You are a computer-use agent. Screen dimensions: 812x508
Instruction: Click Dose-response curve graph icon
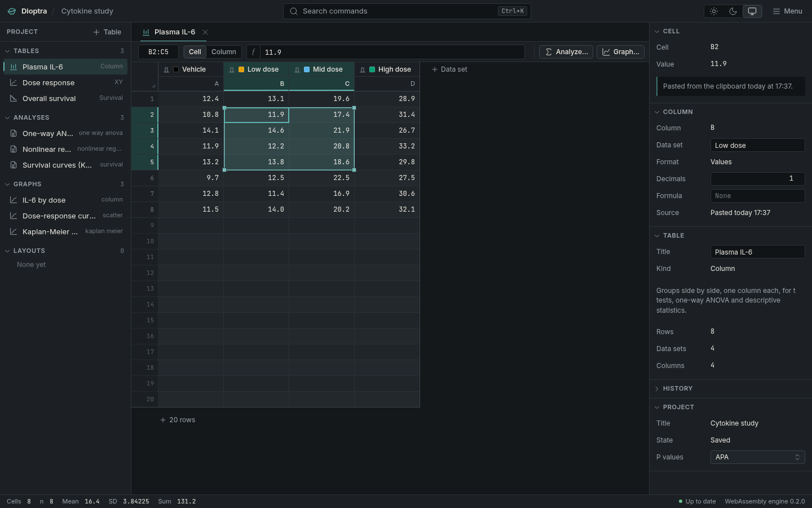pyautogui.click(x=14, y=216)
